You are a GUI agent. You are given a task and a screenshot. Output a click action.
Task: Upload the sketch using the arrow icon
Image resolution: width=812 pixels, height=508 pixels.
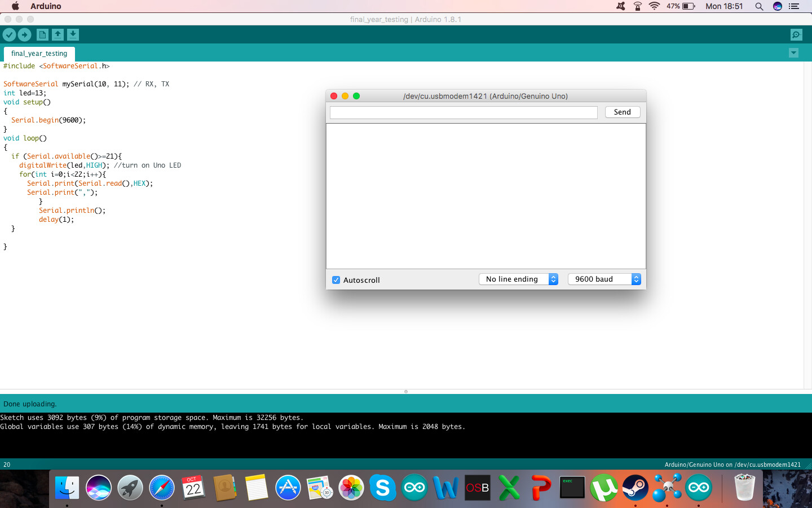pyautogui.click(x=24, y=34)
